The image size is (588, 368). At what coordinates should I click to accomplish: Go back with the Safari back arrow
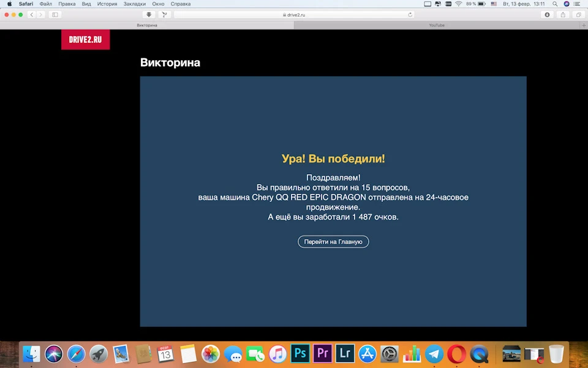coord(32,15)
